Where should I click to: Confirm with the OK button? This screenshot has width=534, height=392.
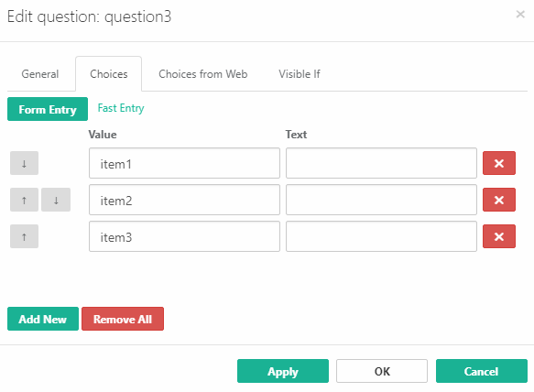(382, 371)
